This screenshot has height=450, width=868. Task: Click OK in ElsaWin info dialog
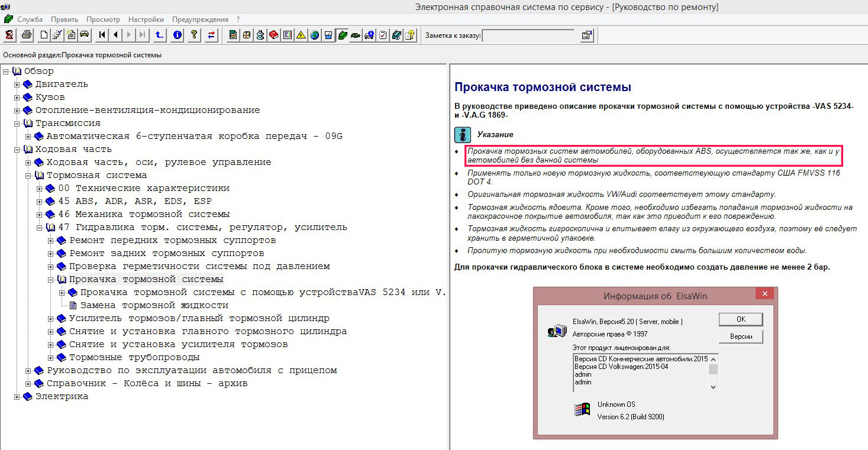[741, 319]
